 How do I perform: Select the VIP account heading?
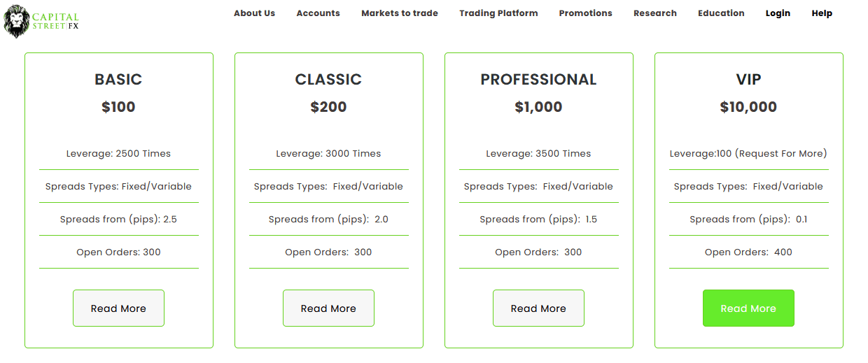click(748, 80)
